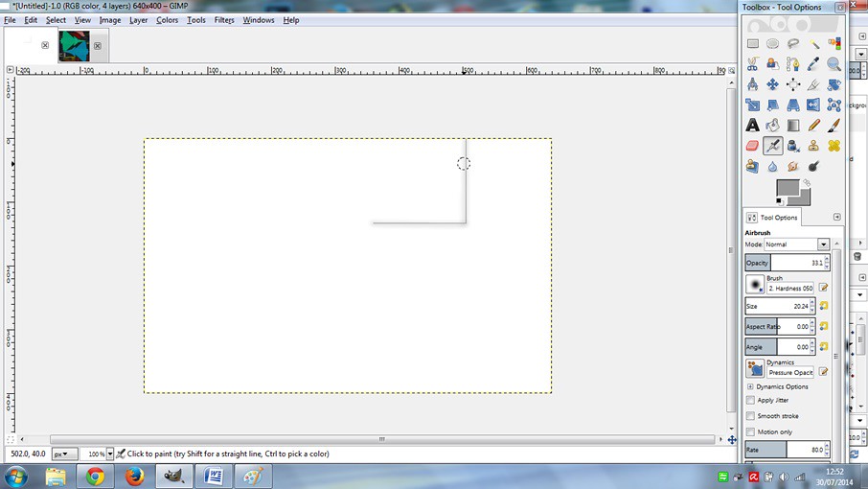Select the Heal bandage tool
This screenshot has width=868, height=489.
(834, 146)
